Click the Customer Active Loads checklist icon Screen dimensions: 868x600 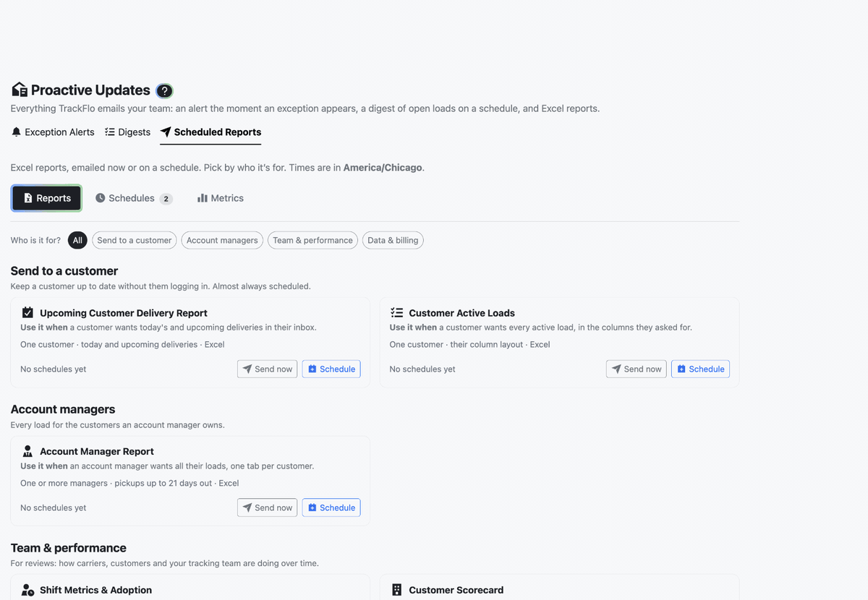396,313
